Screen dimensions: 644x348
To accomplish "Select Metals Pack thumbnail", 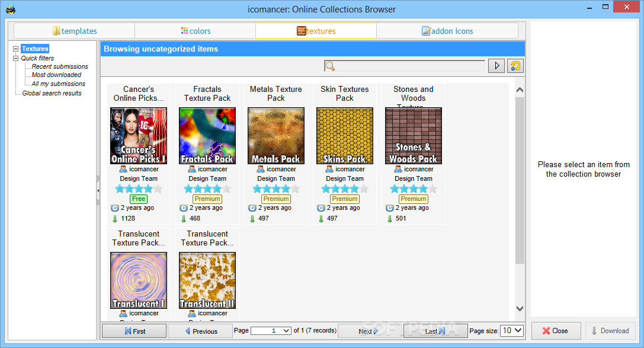I will click(x=276, y=136).
